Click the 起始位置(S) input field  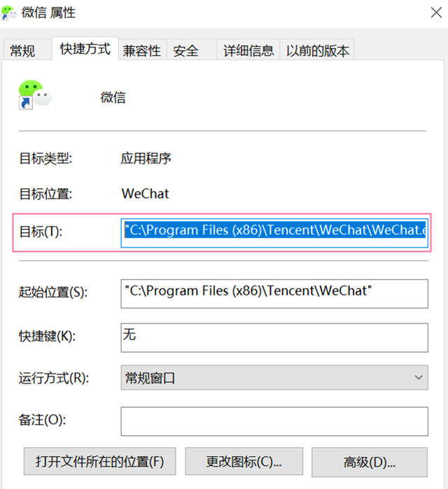tap(274, 293)
